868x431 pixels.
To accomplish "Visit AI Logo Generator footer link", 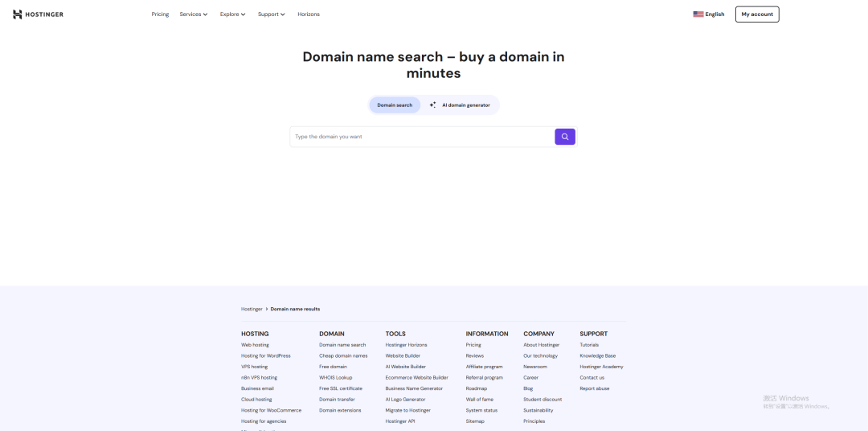I will click(x=405, y=400).
